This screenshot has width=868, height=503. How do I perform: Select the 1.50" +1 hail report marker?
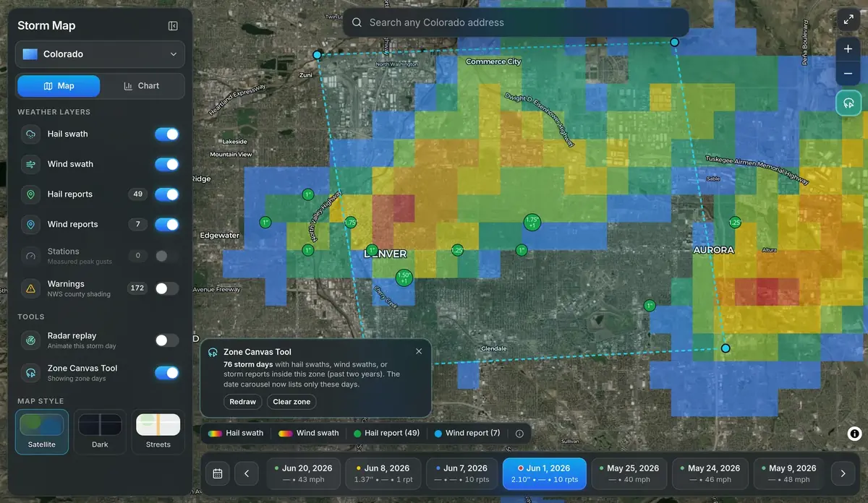point(404,278)
